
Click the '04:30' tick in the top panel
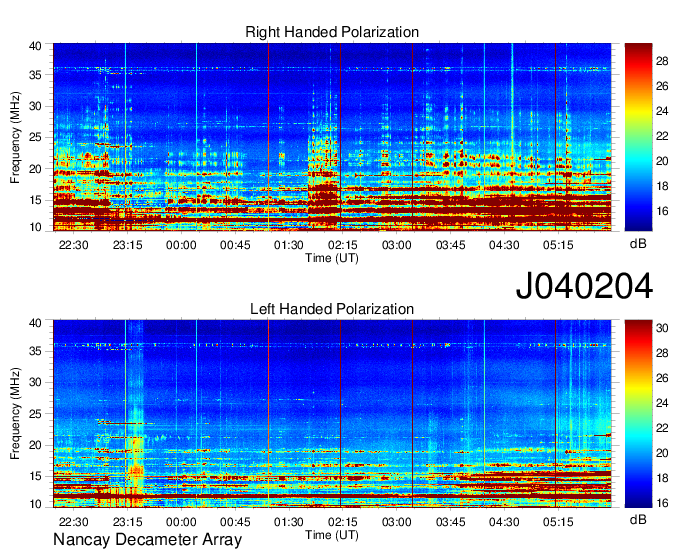click(x=504, y=245)
